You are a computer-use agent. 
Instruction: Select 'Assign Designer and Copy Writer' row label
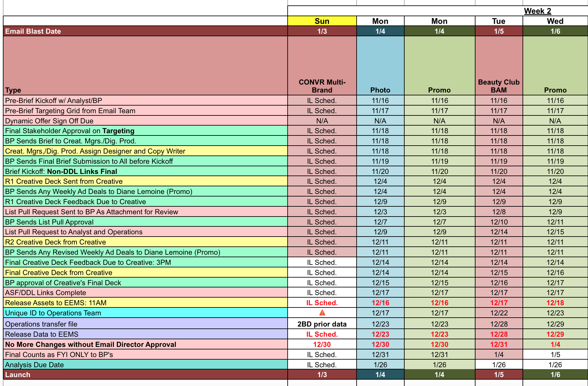(x=145, y=151)
